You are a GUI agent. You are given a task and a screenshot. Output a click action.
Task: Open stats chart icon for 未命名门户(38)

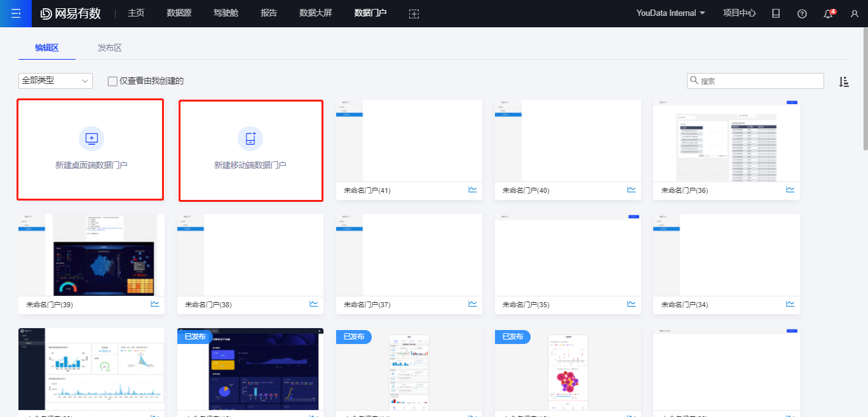[x=313, y=303]
